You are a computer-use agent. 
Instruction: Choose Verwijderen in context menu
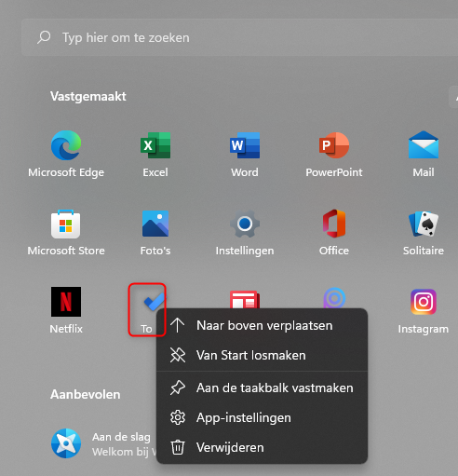(x=262, y=447)
